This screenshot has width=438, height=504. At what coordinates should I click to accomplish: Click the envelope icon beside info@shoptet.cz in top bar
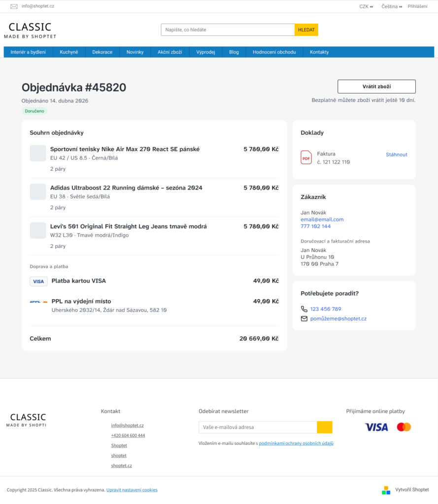pos(14,6)
